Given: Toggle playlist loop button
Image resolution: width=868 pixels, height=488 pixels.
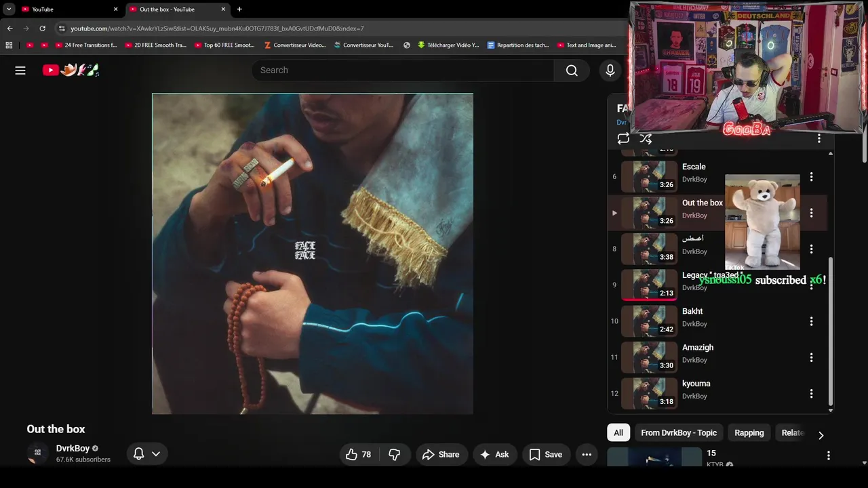Looking at the screenshot, I should 623,138.
